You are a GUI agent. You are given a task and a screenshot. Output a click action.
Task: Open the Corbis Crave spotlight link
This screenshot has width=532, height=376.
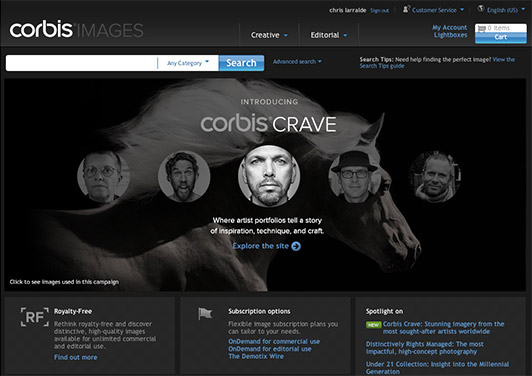[x=443, y=327]
